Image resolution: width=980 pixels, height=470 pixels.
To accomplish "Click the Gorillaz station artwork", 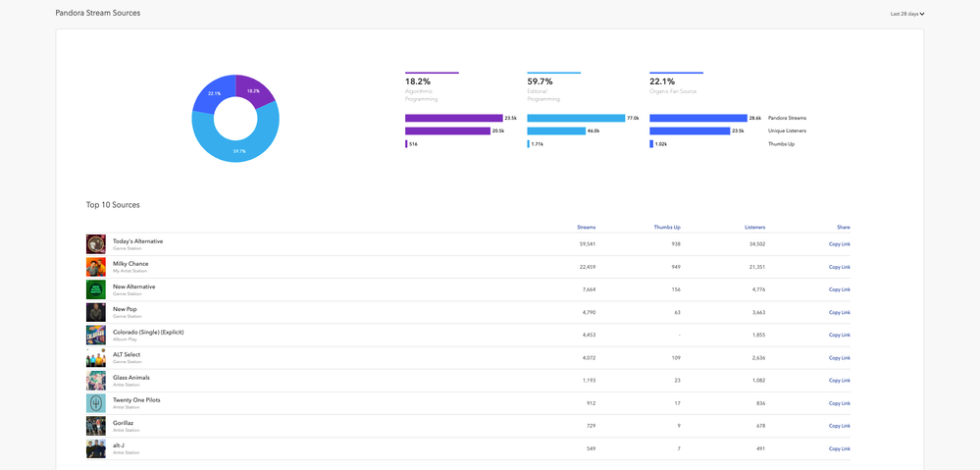I will (x=95, y=426).
